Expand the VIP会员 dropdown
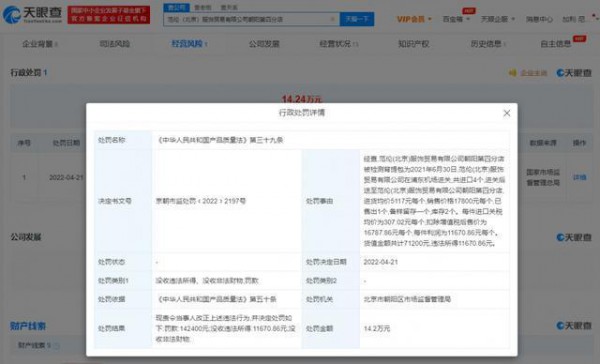Image resolution: width=600 pixels, height=364 pixels. (414, 19)
